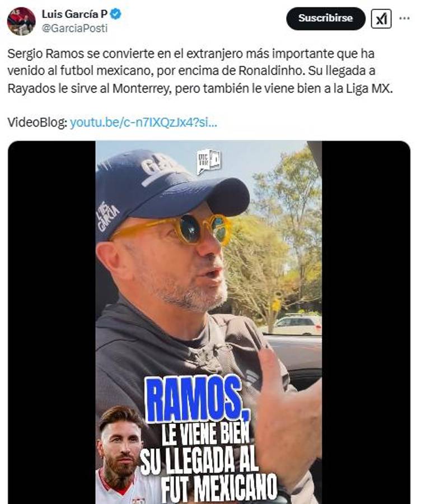Click the blue verified badge
Image resolution: width=421 pixels, height=504 pixels.
tap(116, 14)
